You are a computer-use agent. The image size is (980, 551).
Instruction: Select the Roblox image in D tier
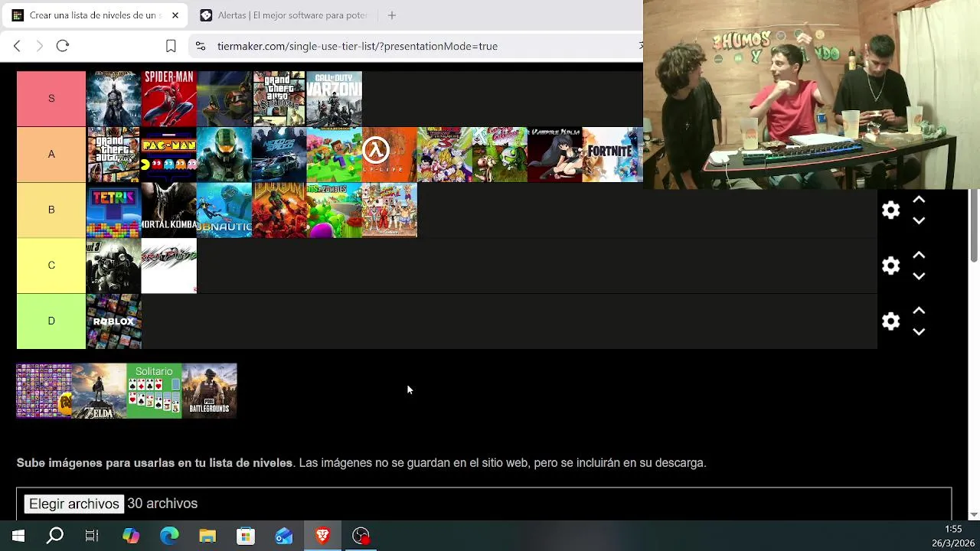(114, 321)
